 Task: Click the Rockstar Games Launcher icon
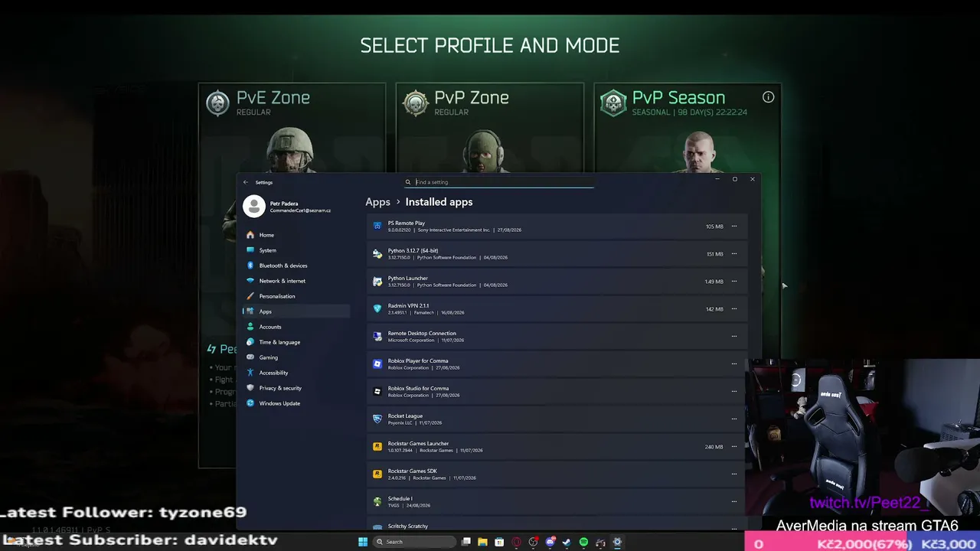377,447
